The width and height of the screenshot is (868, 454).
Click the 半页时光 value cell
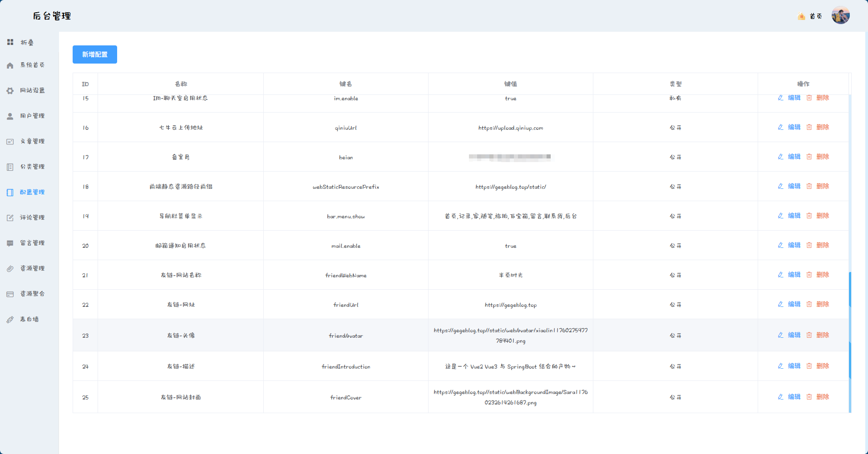pyautogui.click(x=511, y=275)
